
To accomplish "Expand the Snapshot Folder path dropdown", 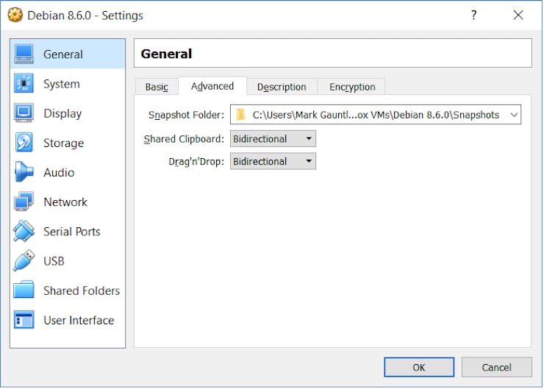I will click(513, 115).
